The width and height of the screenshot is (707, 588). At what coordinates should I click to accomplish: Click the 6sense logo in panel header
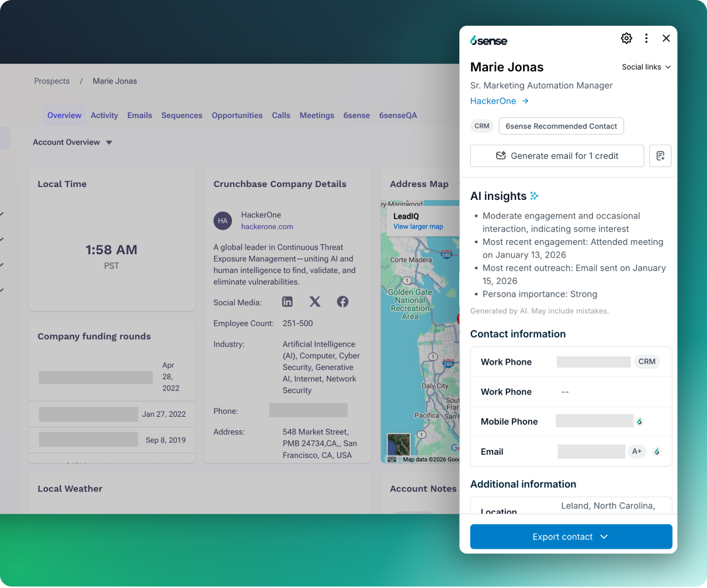(488, 40)
